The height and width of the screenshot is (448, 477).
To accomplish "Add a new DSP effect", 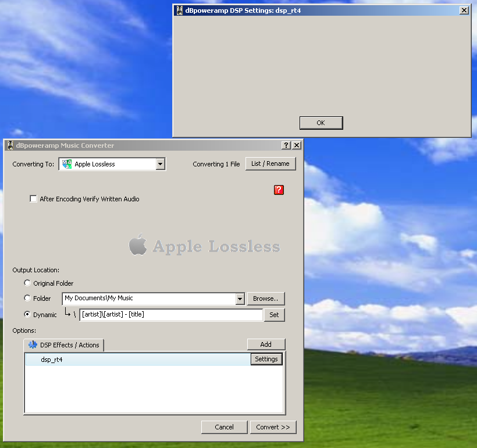I will point(266,344).
